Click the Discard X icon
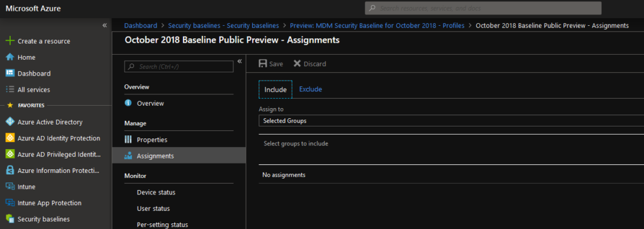Screen dimensions: 644x229 coord(297,64)
